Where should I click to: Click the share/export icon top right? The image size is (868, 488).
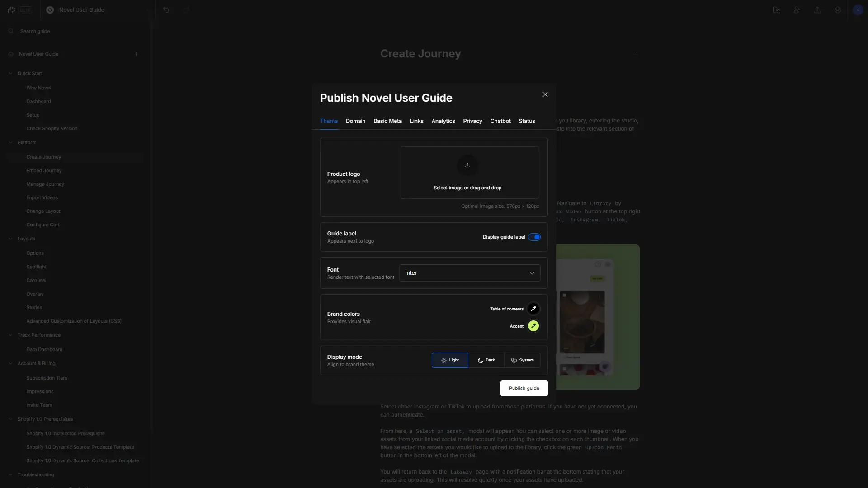(817, 10)
